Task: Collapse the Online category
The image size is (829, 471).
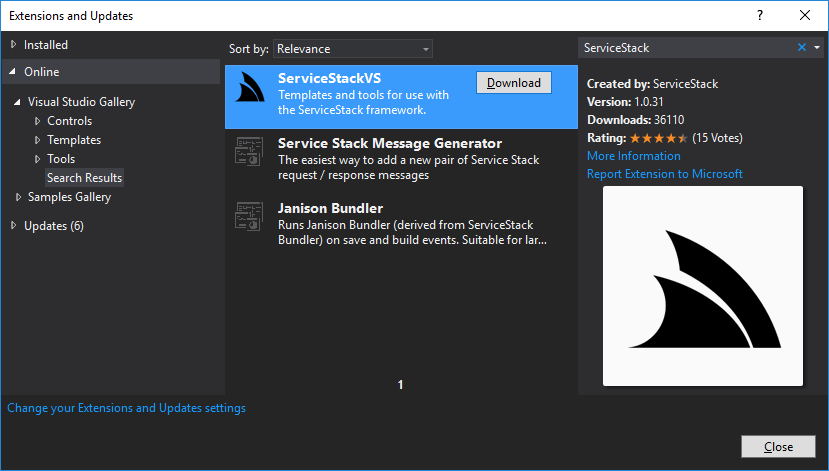Action: [x=14, y=72]
